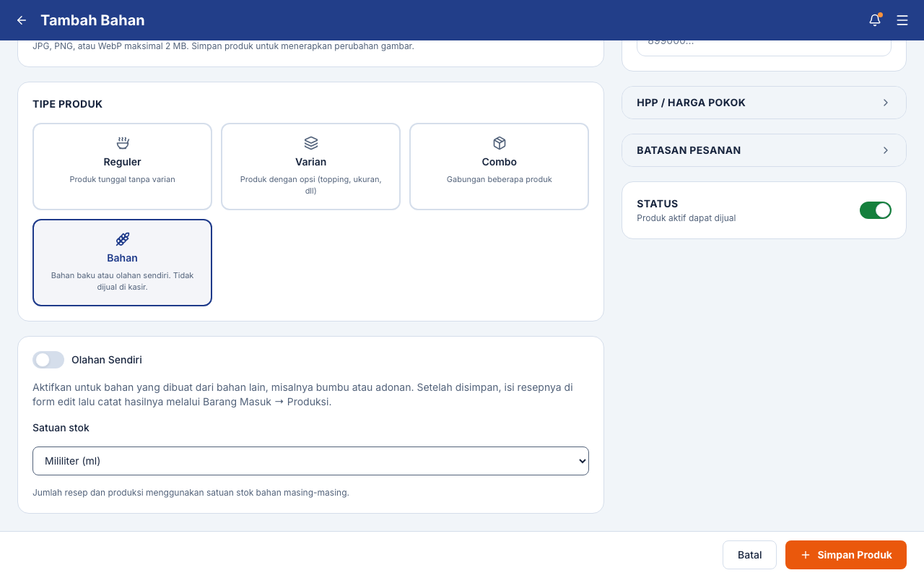Click the Varian layers icon

tap(311, 143)
